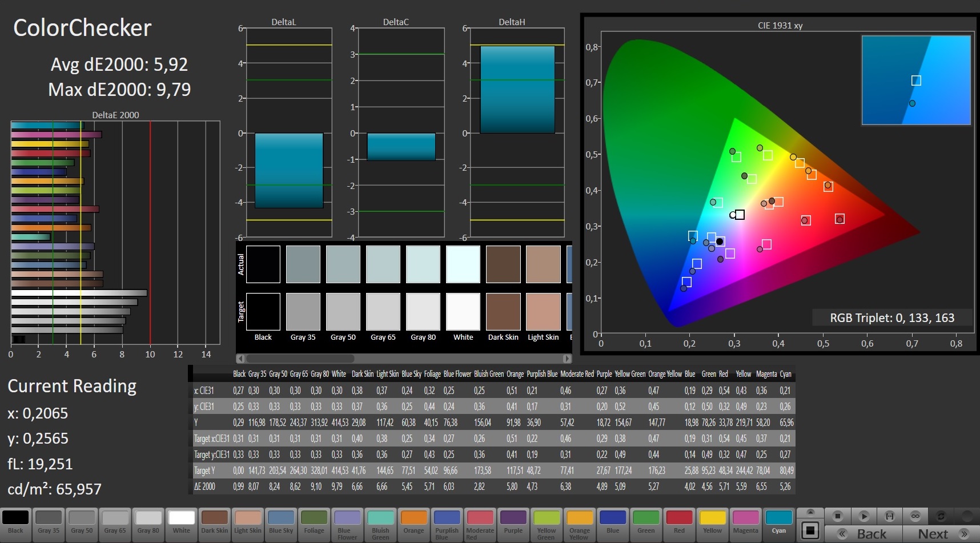Click the Target Gray 35 swatch
The image size is (980, 543).
click(x=303, y=312)
